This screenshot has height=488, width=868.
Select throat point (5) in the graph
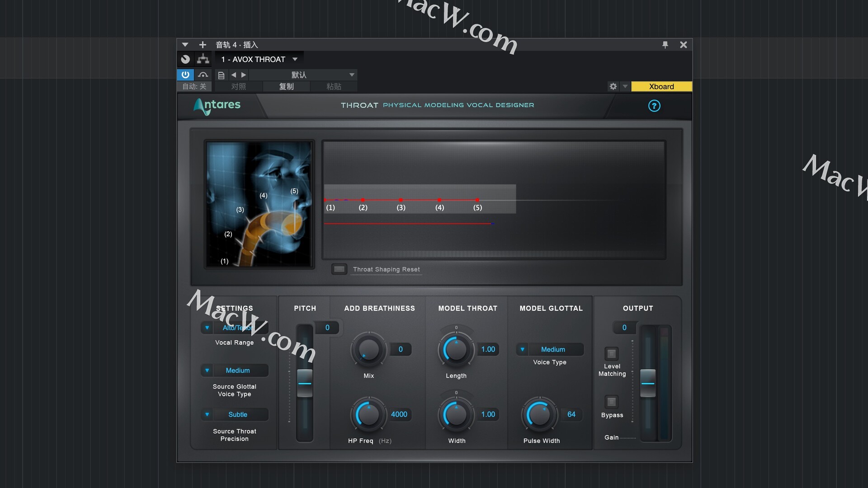tap(477, 200)
